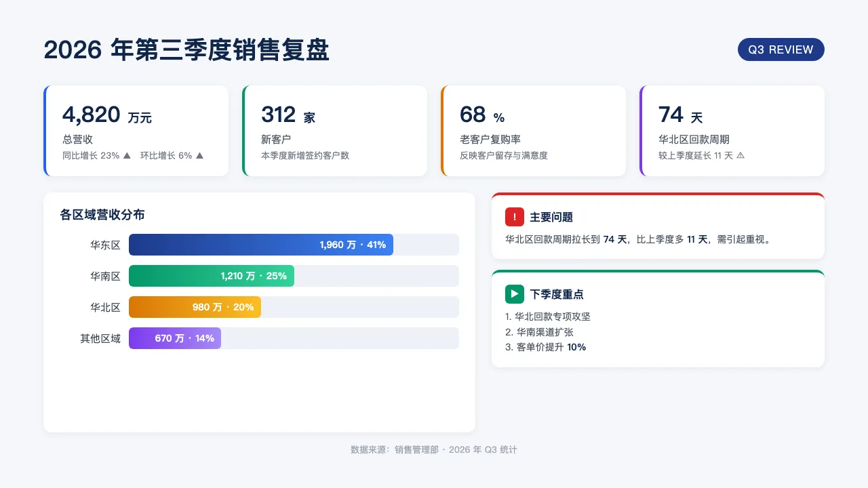Click the 各区域营收分布 chart title

click(x=102, y=215)
